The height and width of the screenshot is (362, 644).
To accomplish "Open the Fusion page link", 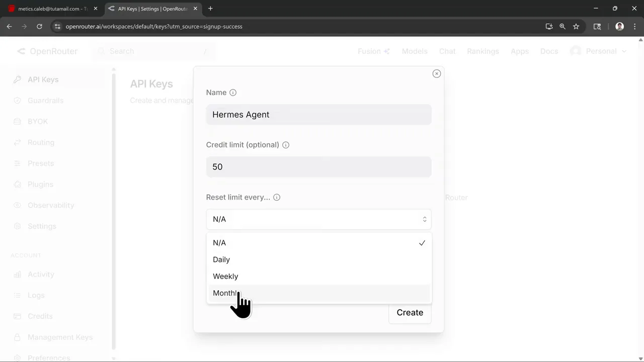I will click(x=374, y=51).
